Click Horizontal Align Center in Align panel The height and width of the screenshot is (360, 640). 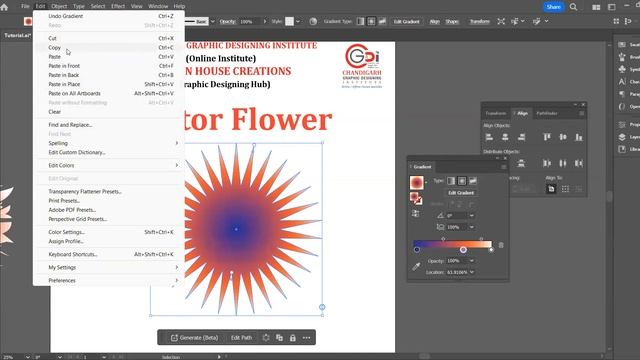click(505, 137)
